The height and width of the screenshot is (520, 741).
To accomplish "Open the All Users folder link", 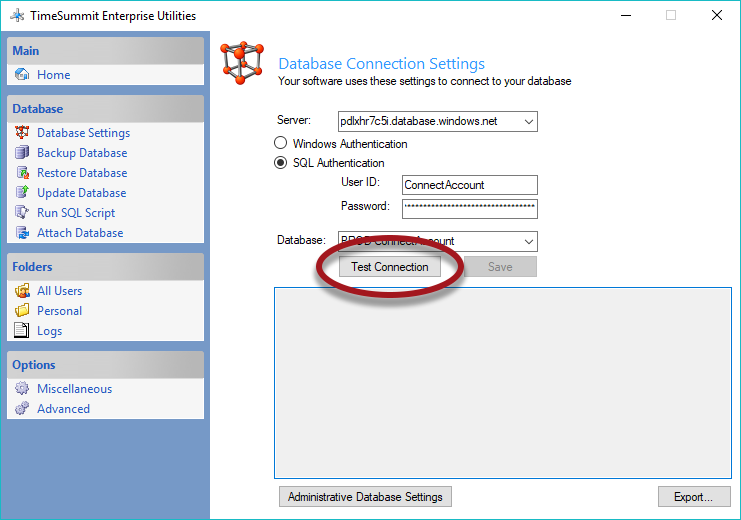I will tap(60, 291).
